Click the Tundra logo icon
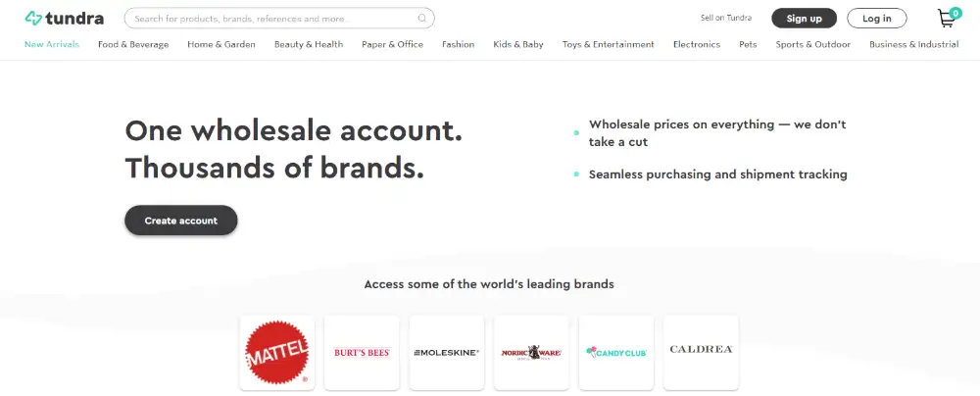Image resolution: width=980 pixels, height=396 pixels. pyautogui.click(x=33, y=19)
